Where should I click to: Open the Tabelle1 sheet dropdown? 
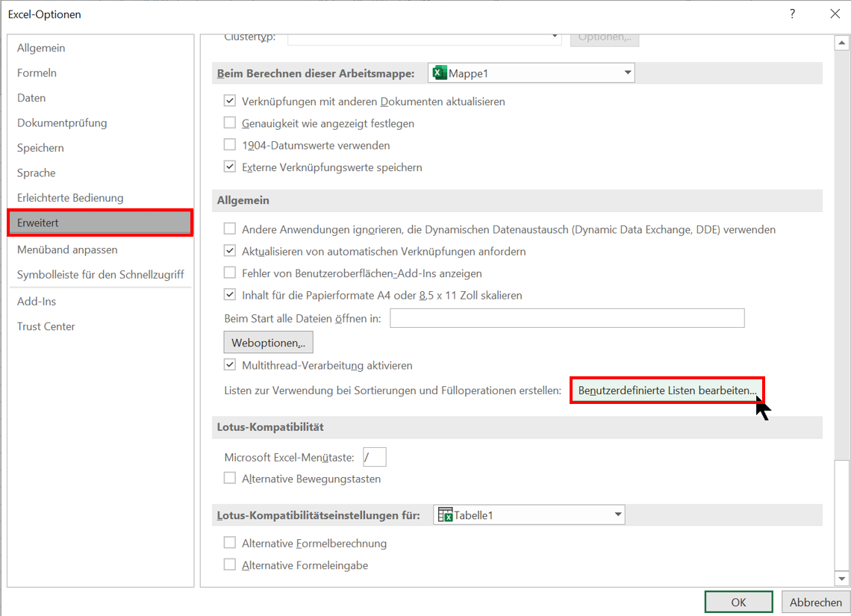529,515
